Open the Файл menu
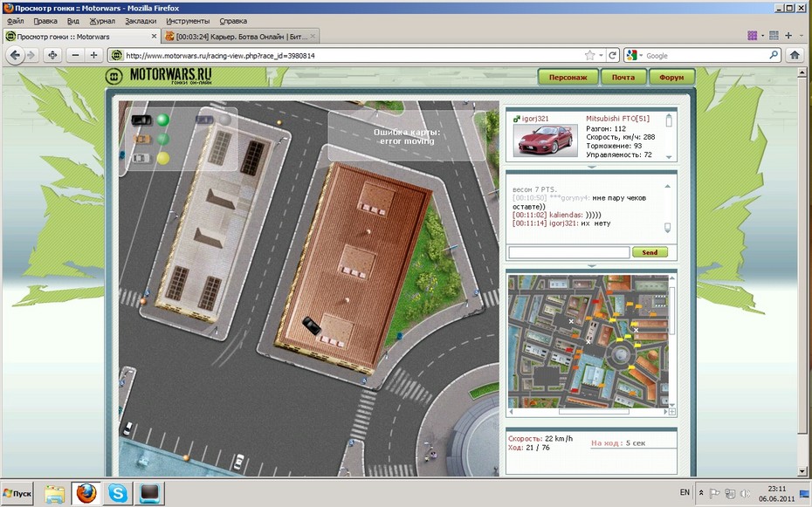Screen dimensions: 812x507 [x=16, y=21]
